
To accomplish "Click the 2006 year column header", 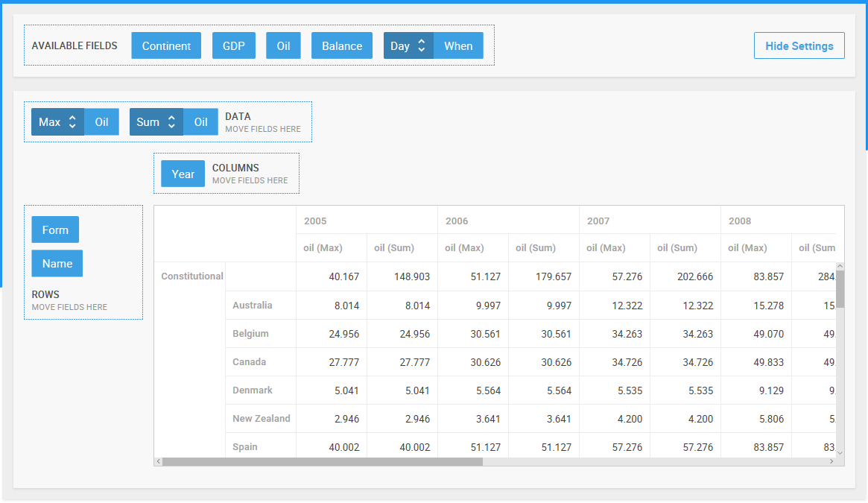I will point(457,221).
